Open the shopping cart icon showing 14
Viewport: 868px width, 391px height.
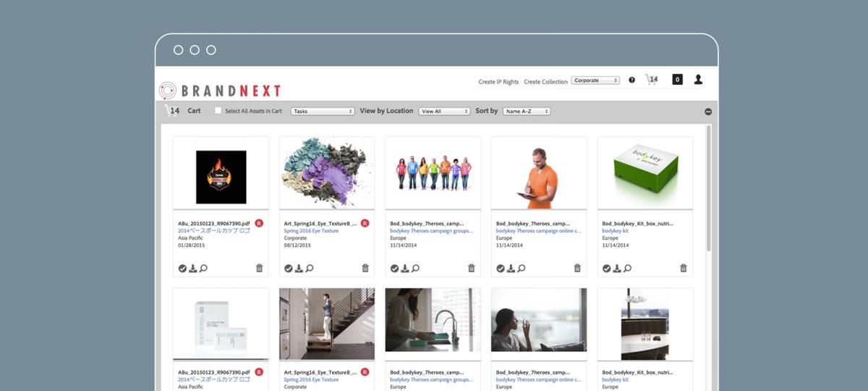[652, 80]
